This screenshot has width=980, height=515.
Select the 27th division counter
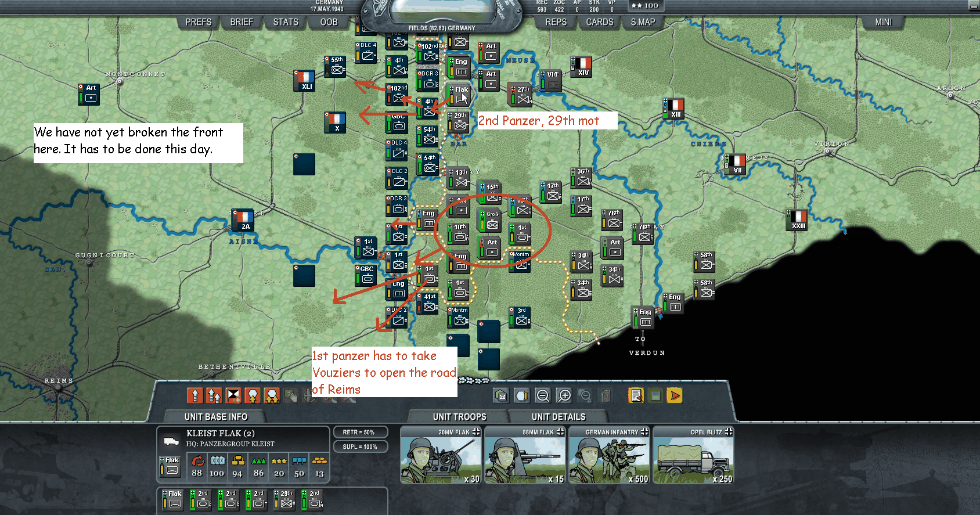(x=520, y=95)
